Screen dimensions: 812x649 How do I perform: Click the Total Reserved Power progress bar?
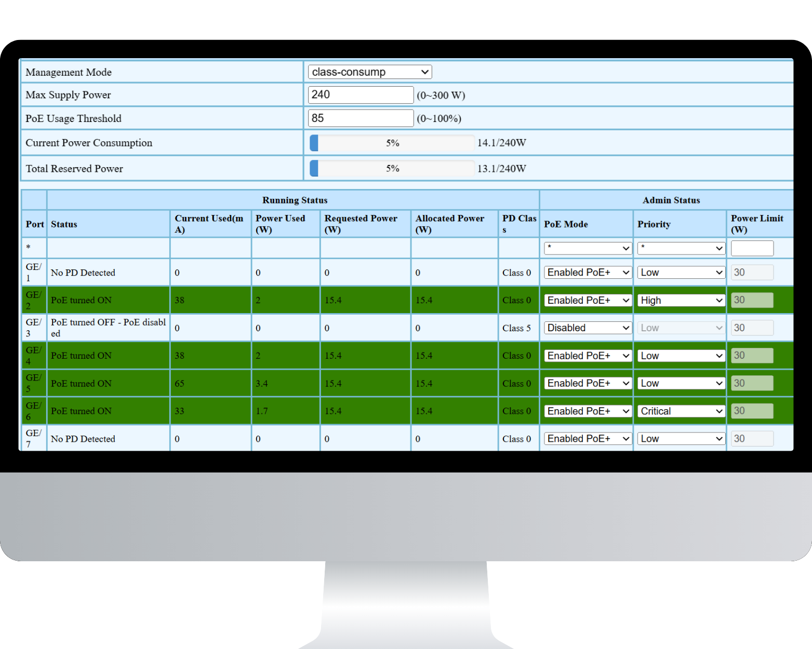(x=392, y=169)
